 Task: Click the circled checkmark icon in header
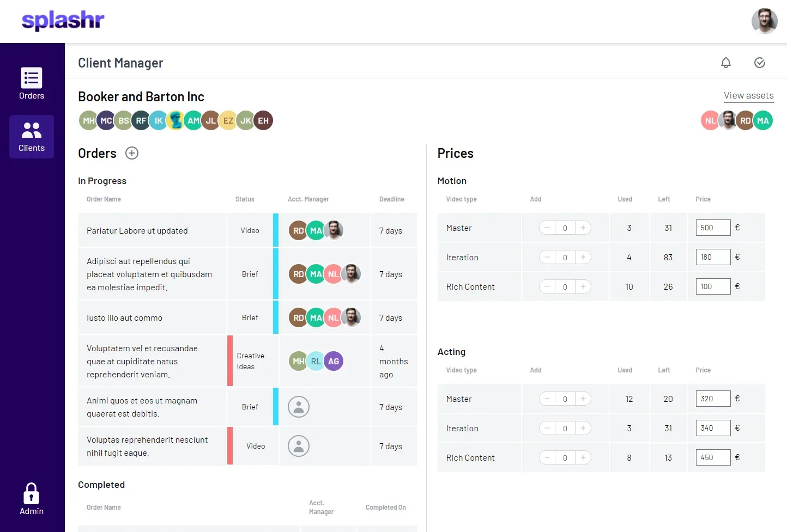point(759,63)
